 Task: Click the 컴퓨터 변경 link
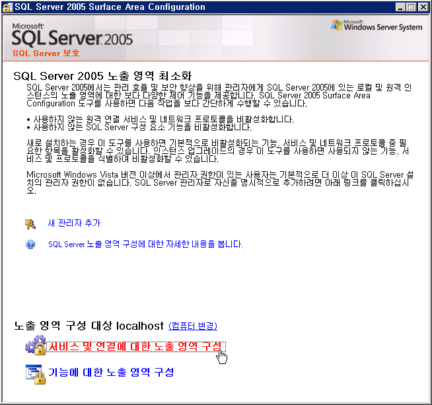tap(193, 326)
